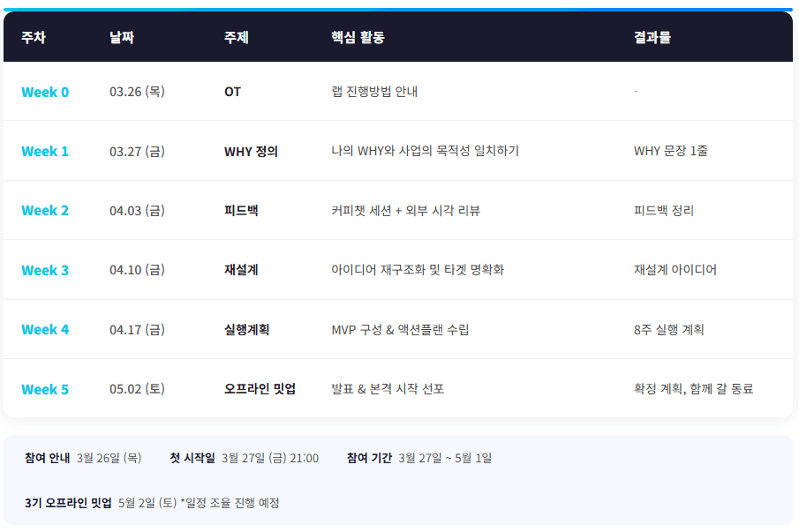Select the 오프라인 밋업 topic in Week 5
Screen dimensions: 799x532
coord(260,389)
